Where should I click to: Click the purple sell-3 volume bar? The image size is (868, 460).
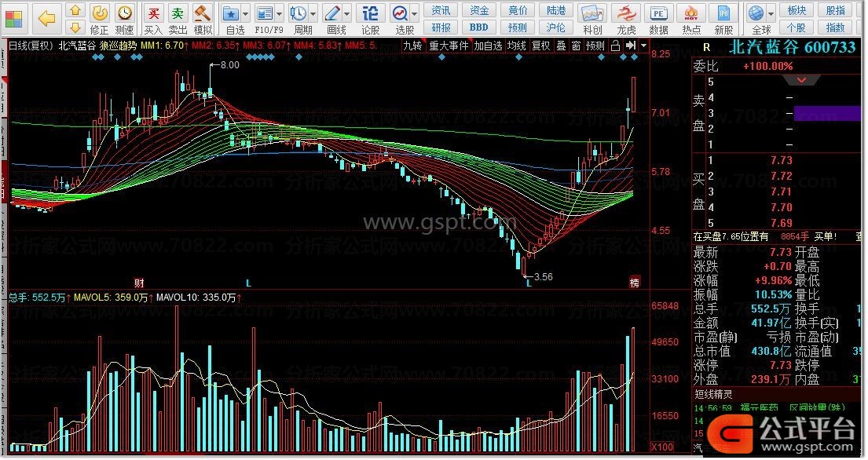tap(827, 113)
